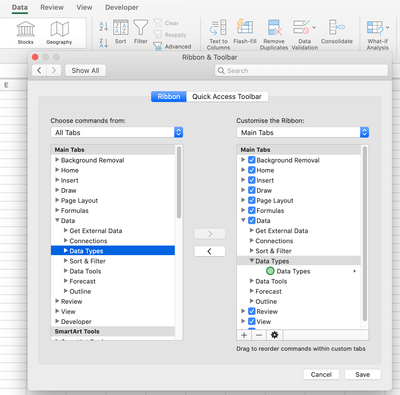This screenshot has height=395, width=400.
Task: Switch to the Review ribbon tab
Action: pyautogui.click(x=52, y=7)
